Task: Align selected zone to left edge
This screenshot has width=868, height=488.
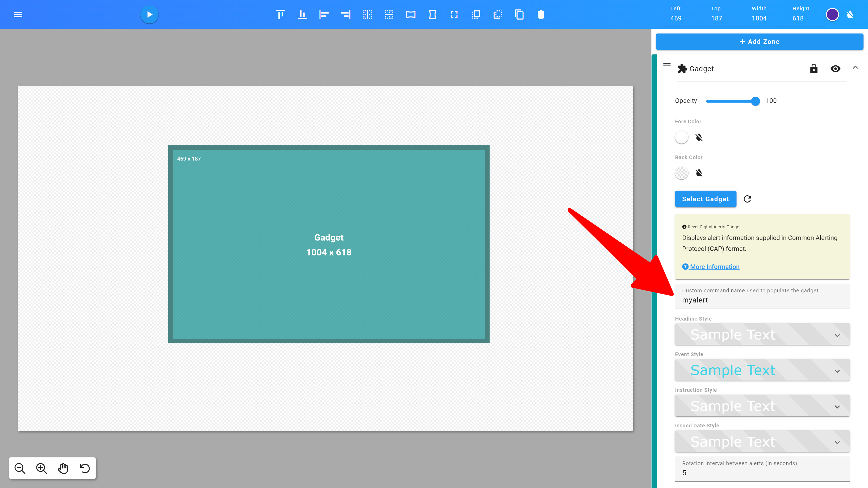Action: point(324,14)
